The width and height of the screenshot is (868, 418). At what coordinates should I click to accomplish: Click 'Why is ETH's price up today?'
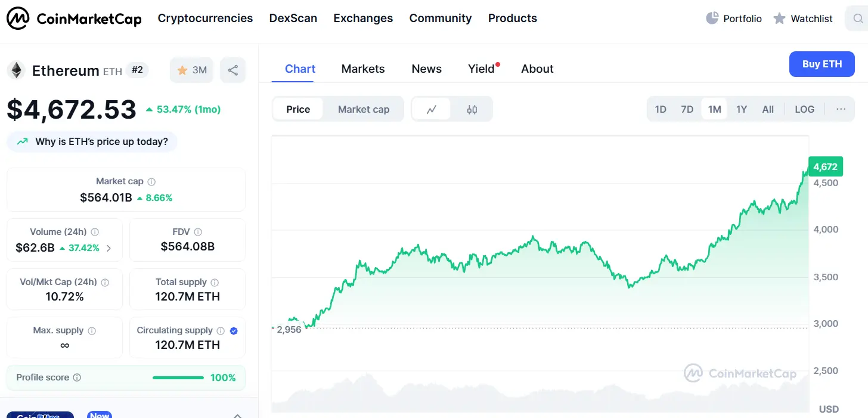[x=92, y=142]
